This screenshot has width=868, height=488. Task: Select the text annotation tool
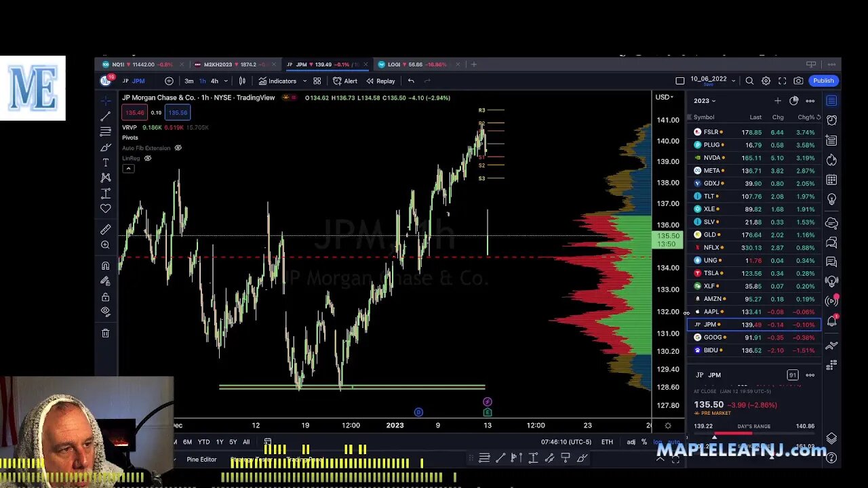coord(106,163)
